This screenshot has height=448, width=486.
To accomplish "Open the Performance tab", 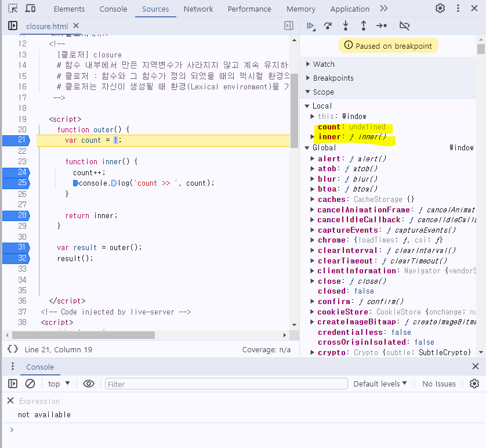I will pyautogui.click(x=249, y=9).
